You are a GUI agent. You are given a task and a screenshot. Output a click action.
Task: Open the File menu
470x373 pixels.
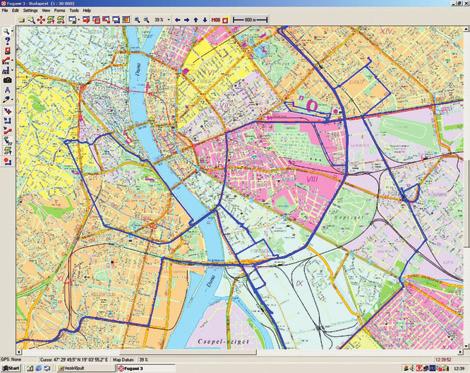point(5,11)
